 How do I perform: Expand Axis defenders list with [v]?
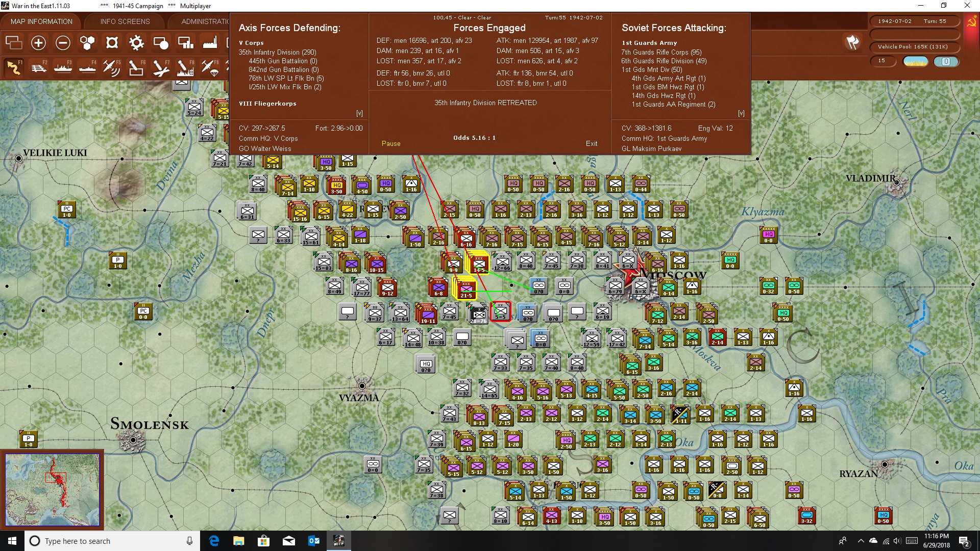tap(359, 113)
